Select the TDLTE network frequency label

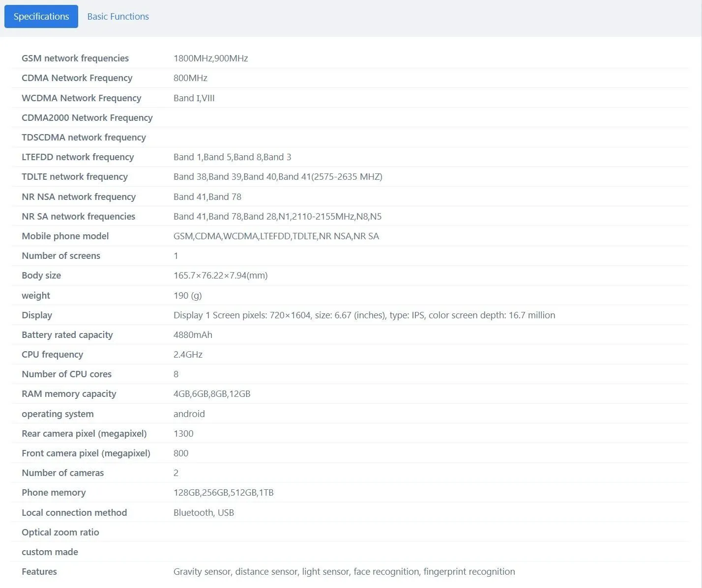click(x=75, y=176)
